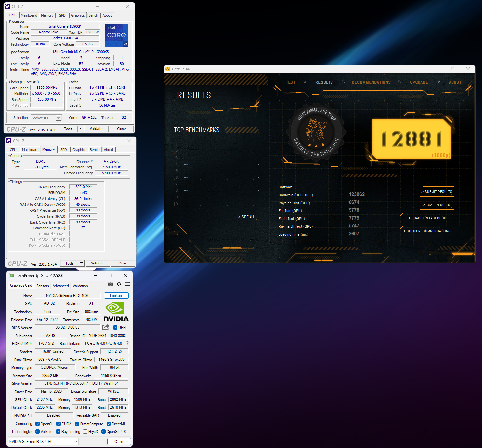Click the NVIDIA logo in GPU-Z
Viewport: 482px width, 448px height.
[x=116, y=312]
